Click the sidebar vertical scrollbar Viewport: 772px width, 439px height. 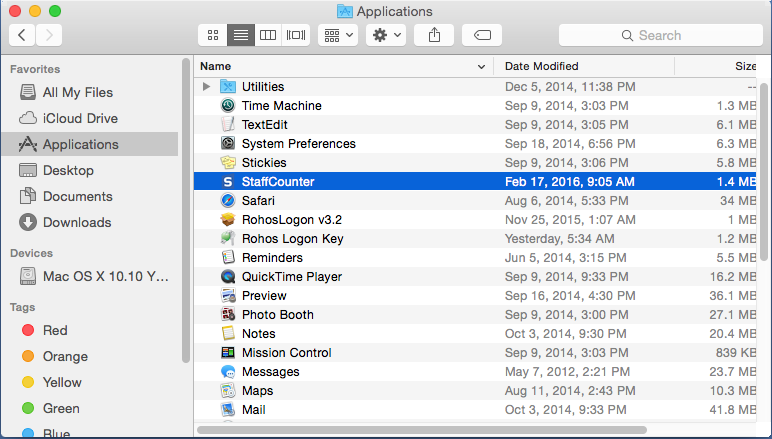(x=186, y=211)
